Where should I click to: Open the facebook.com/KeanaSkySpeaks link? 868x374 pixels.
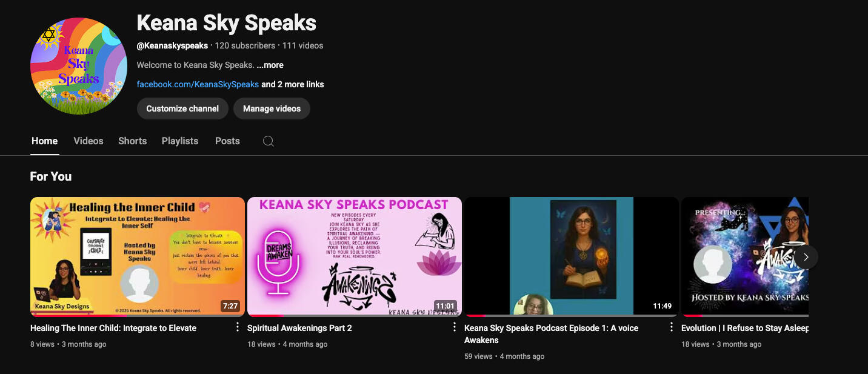coord(198,84)
